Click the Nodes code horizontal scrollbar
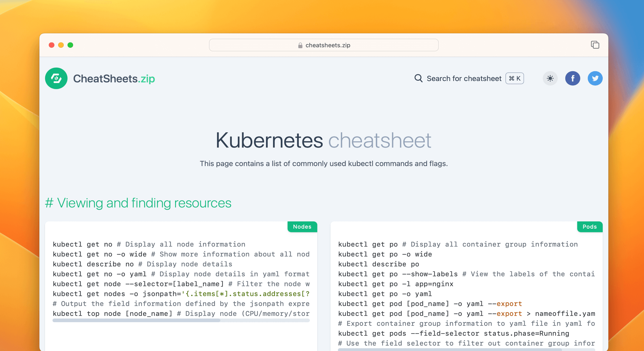Image resolution: width=644 pixels, height=351 pixels. [181, 320]
